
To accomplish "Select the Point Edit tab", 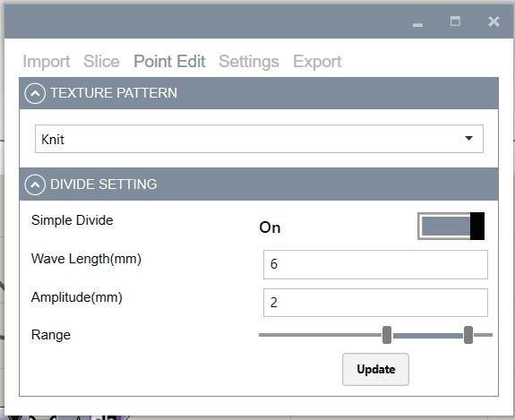I will (x=169, y=62).
